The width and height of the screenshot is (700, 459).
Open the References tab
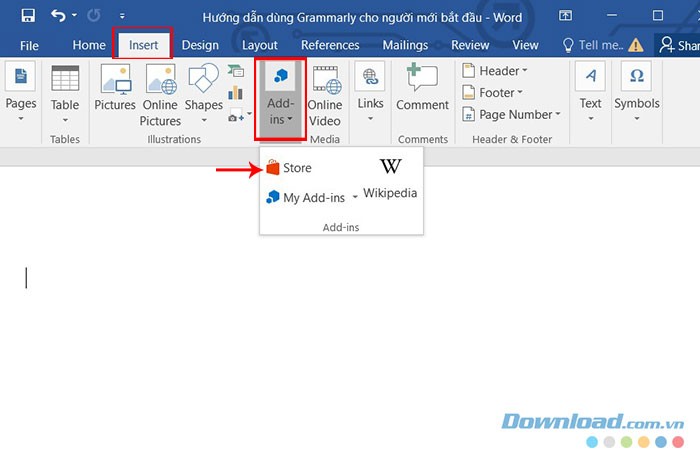point(330,45)
